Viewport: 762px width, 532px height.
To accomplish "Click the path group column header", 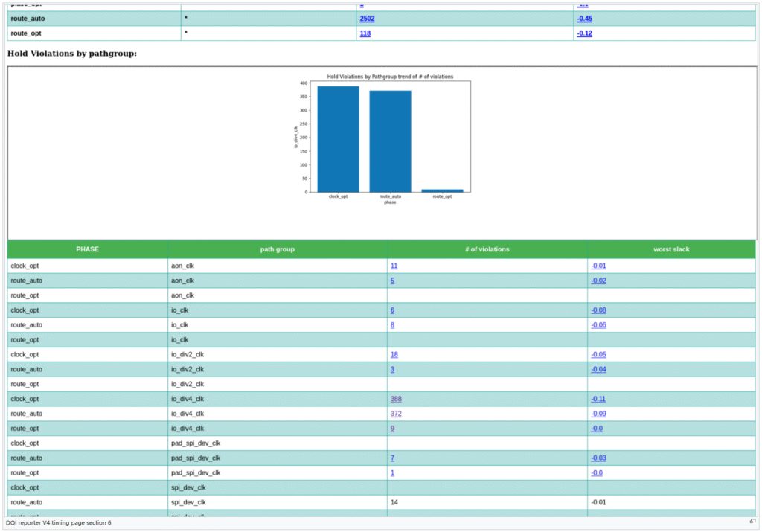I will [x=277, y=249].
